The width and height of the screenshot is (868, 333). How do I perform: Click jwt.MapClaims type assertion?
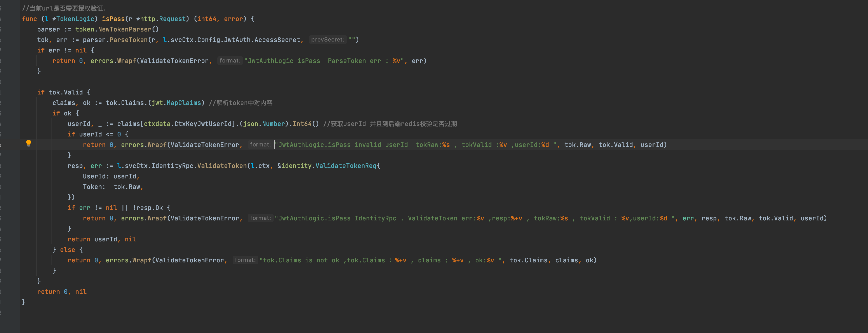pos(176,103)
